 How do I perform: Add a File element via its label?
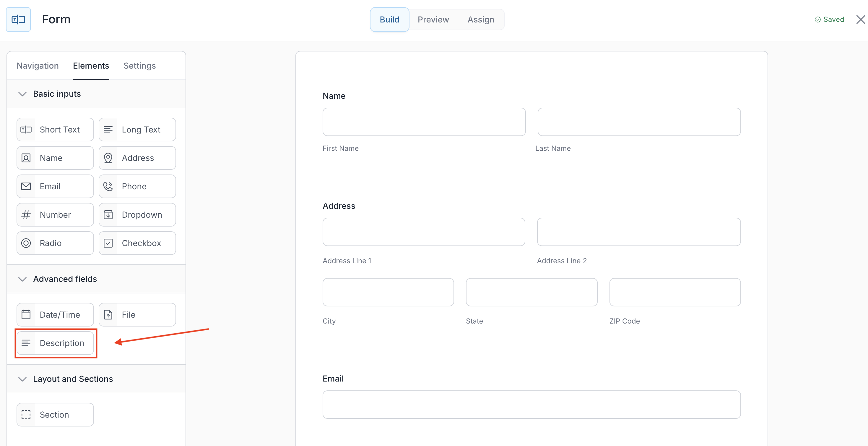[x=129, y=314]
